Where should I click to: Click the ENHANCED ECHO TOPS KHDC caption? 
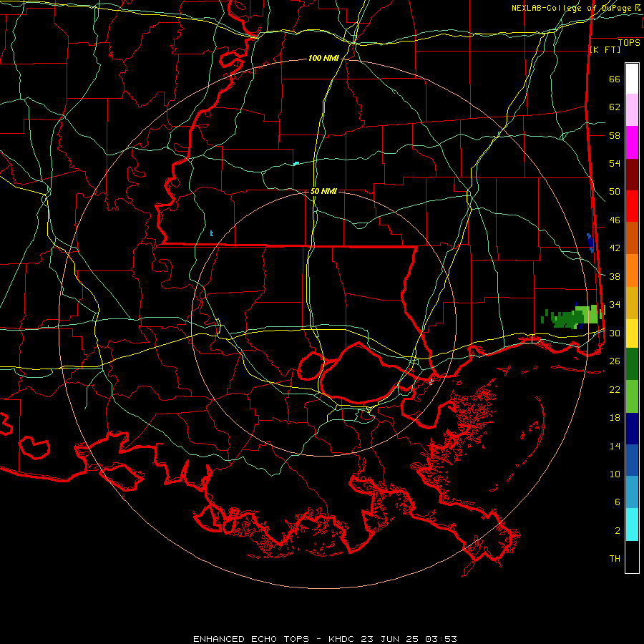325,639
